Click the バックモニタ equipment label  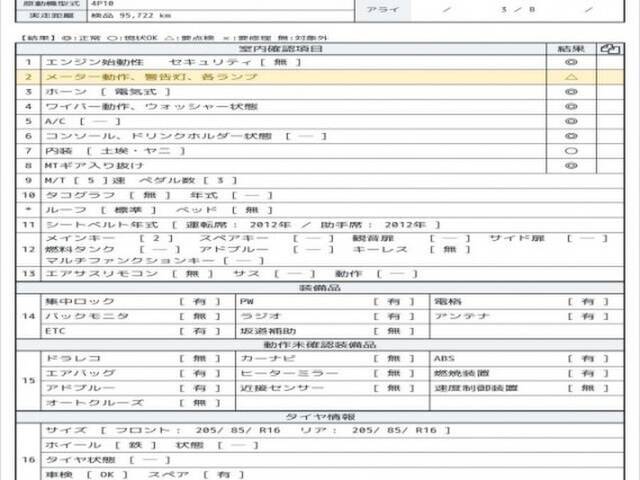pos(87,316)
